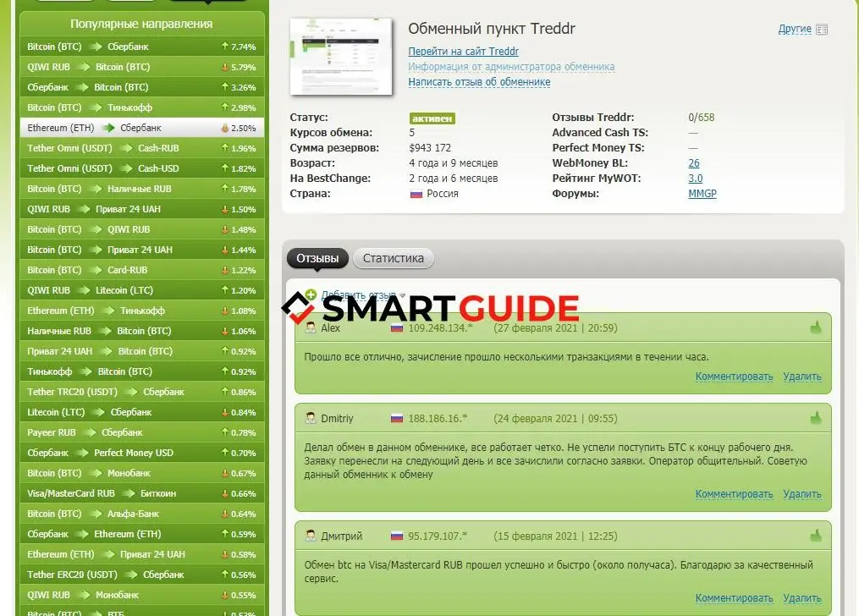
Task: Open the MMGP forum link
Action: 702,194
